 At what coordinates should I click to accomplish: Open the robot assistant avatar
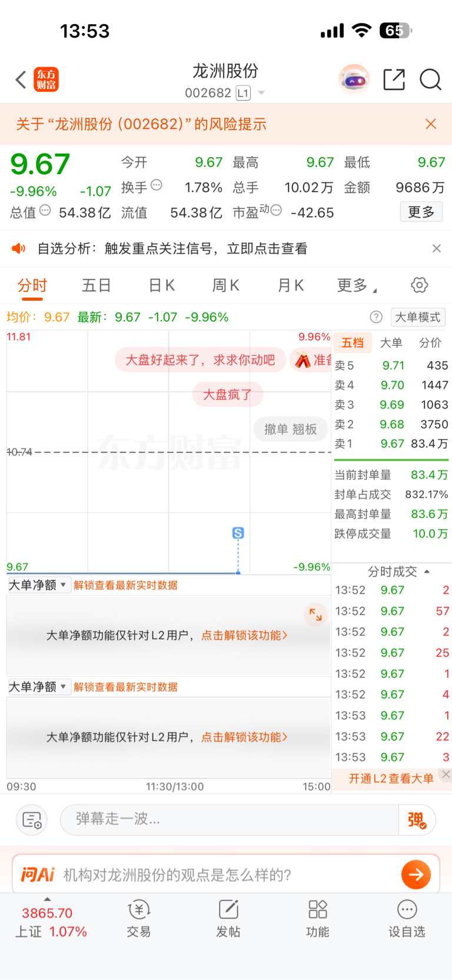pos(354,79)
